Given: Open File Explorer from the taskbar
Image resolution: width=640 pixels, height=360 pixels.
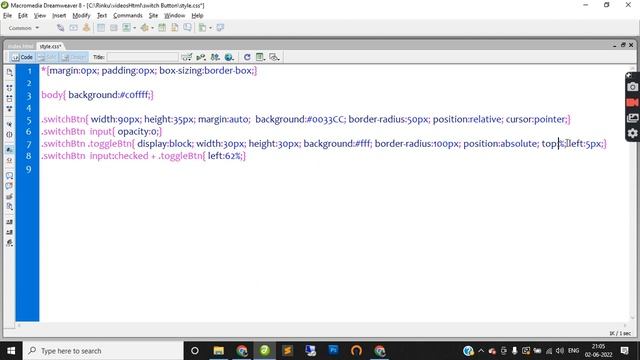Looking at the screenshot, I should (219, 351).
